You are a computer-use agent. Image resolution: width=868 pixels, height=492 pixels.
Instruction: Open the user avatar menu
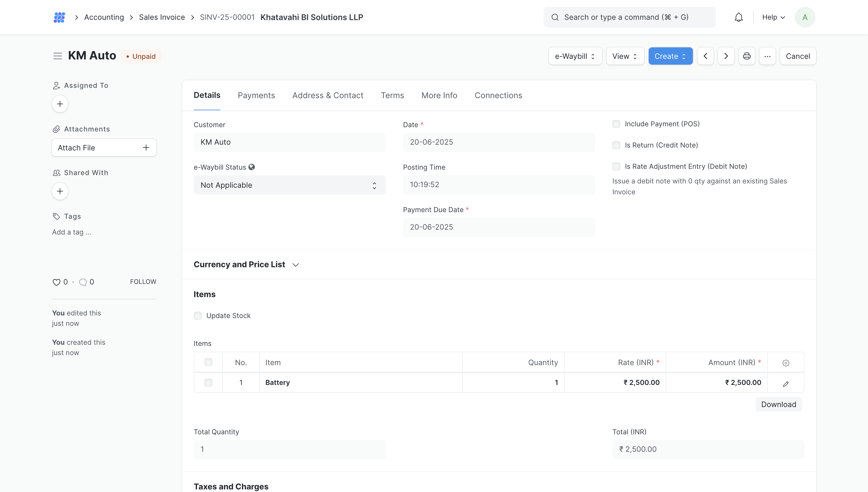[x=805, y=17]
